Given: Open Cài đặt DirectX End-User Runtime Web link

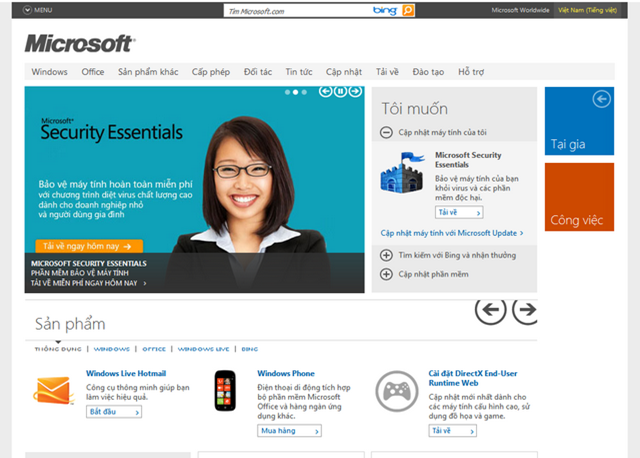Looking at the screenshot, I should coord(473,378).
